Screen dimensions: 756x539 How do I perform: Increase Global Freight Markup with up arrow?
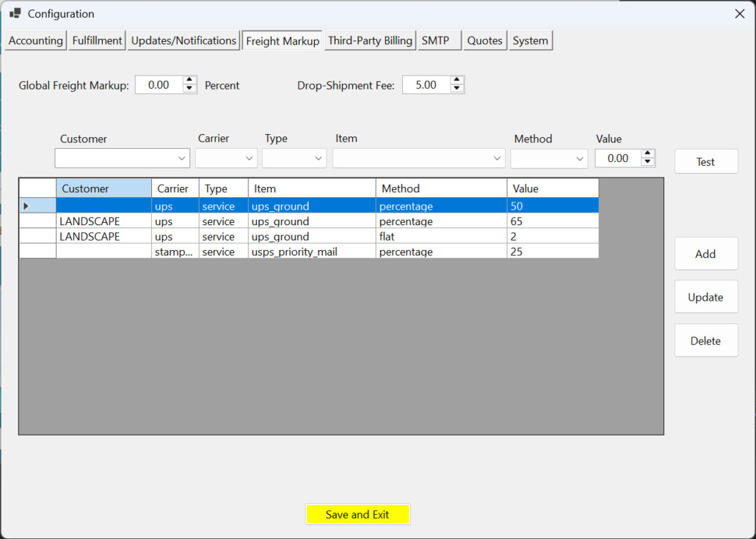(189, 81)
